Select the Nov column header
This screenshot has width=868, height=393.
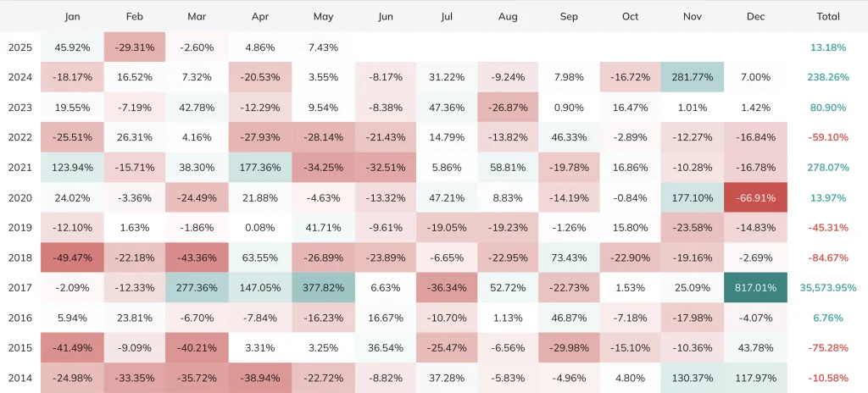click(x=693, y=16)
